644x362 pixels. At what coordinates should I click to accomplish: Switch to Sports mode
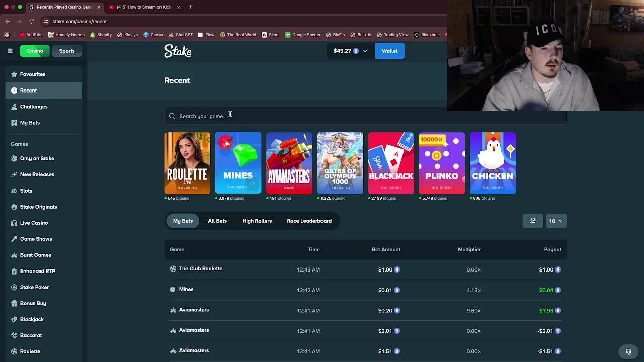click(67, 51)
